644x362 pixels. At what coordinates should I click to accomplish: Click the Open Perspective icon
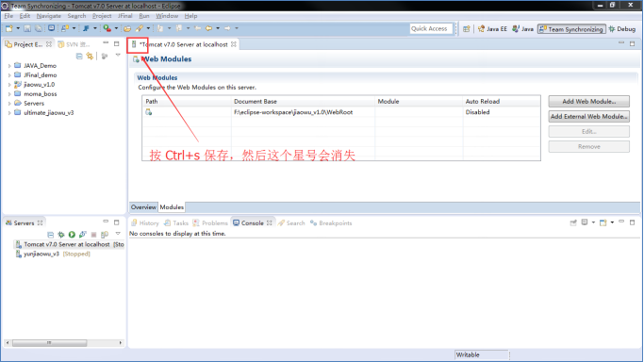(467, 28)
